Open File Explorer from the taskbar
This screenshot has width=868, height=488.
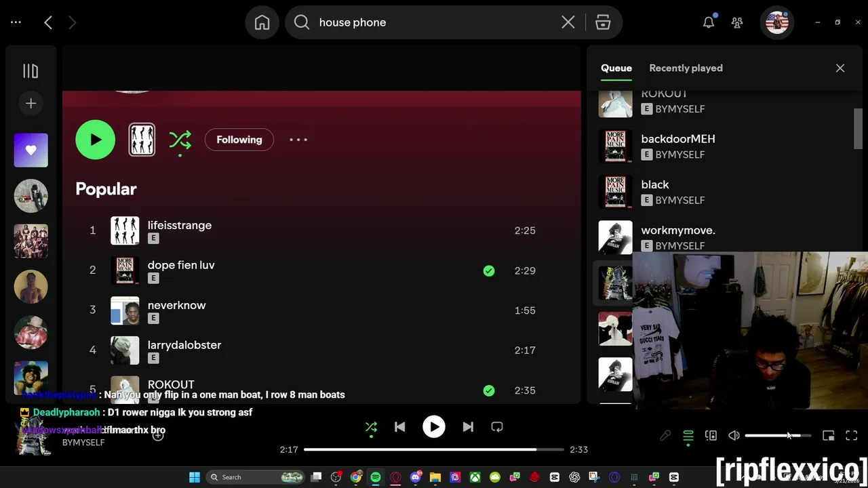click(435, 477)
